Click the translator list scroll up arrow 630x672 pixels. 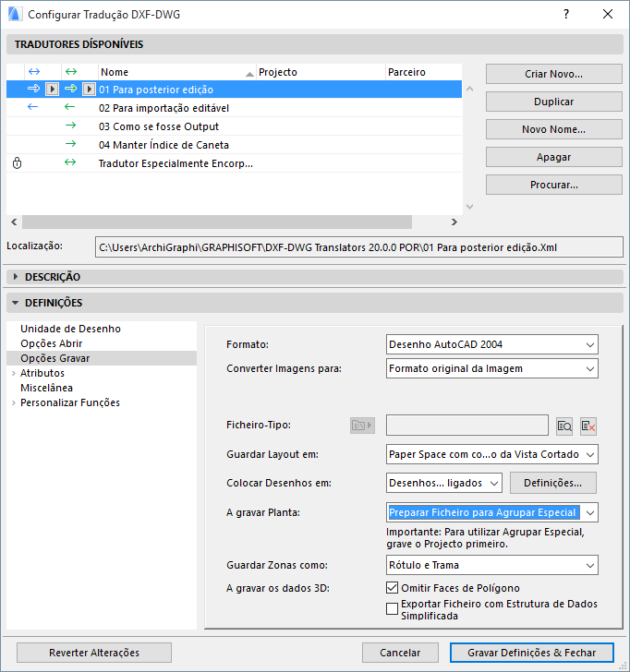tap(469, 90)
